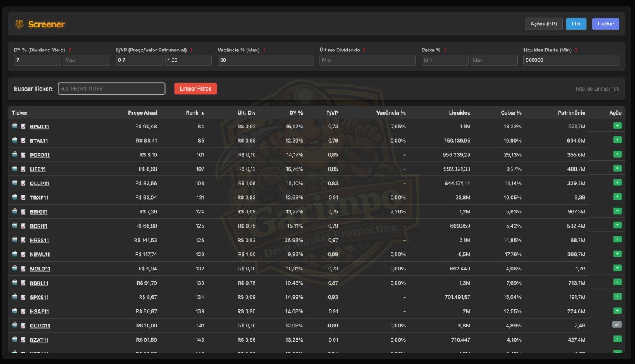Open the chart icon for RBRL11
The width and height of the screenshot is (635, 364).
(24, 283)
